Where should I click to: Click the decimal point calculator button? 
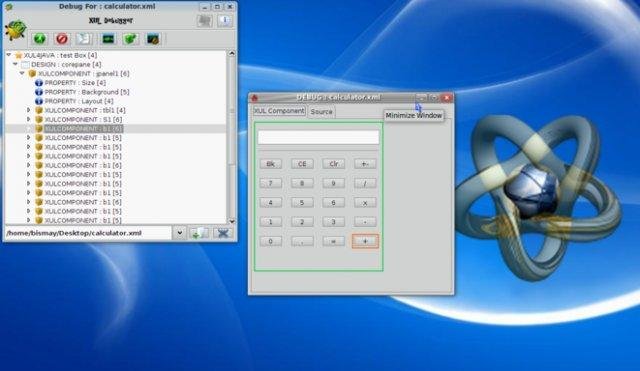pyautogui.click(x=302, y=241)
